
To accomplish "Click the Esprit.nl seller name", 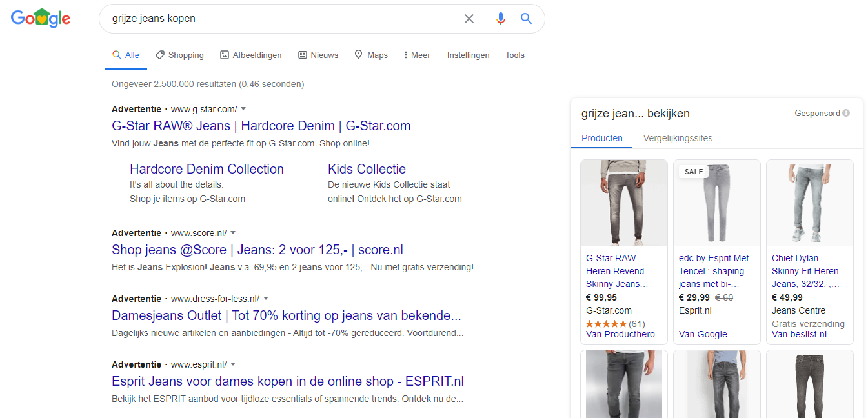I will coord(695,310).
